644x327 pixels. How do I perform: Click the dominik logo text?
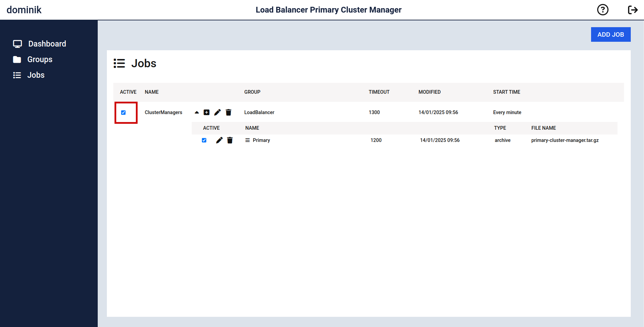click(24, 10)
